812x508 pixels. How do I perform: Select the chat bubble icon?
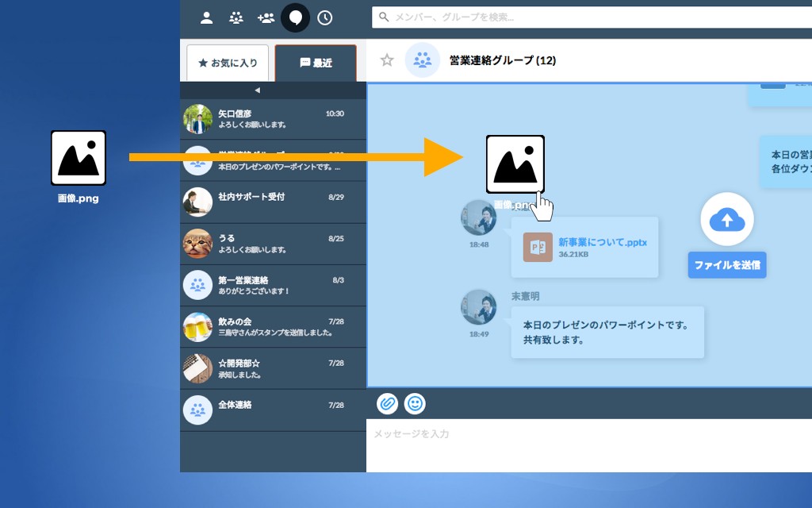[296, 17]
